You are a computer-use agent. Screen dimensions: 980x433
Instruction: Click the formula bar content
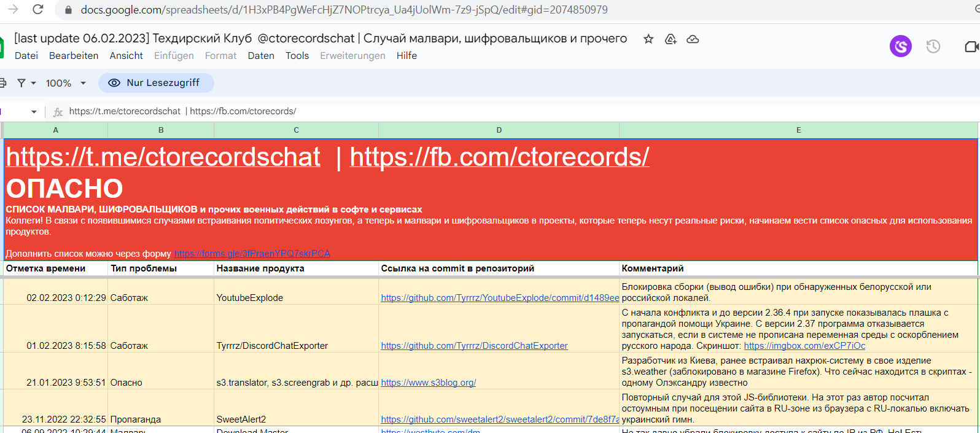pyautogui.click(x=182, y=111)
